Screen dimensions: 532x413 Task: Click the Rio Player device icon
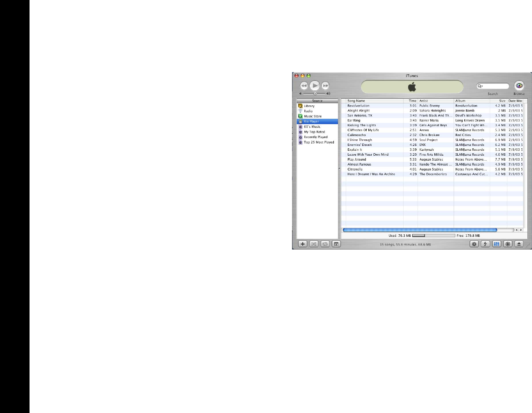pyautogui.click(x=300, y=122)
